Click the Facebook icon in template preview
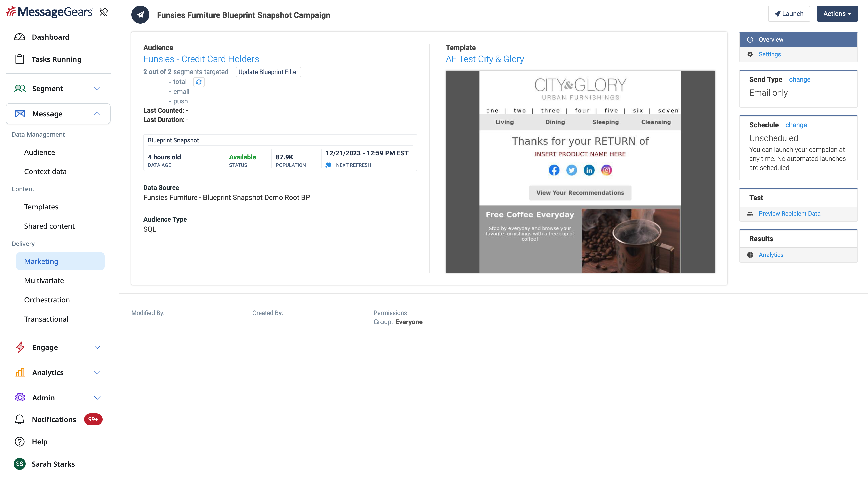 point(554,170)
